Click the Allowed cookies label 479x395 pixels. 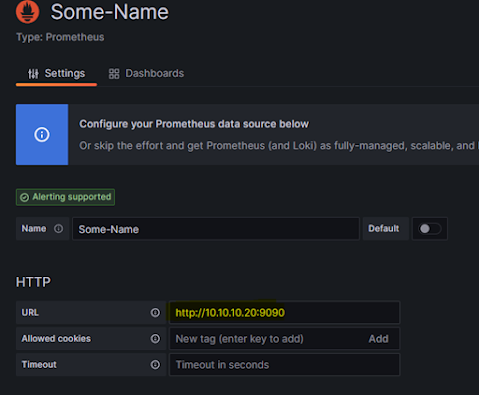point(56,339)
